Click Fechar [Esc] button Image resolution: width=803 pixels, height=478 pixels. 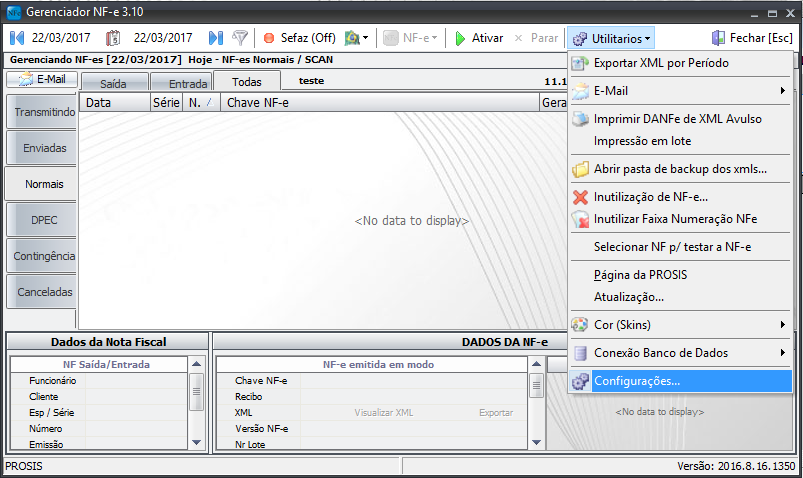click(x=751, y=38)
